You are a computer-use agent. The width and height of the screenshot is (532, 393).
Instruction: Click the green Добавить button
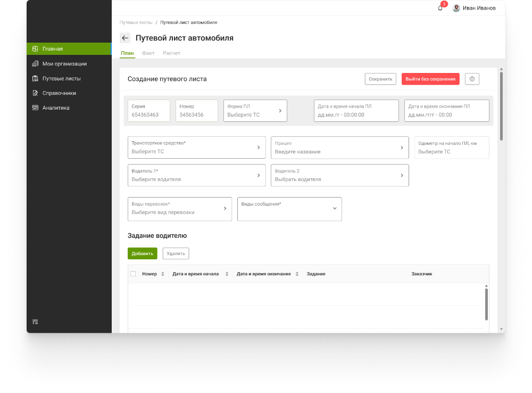(143, 253)
